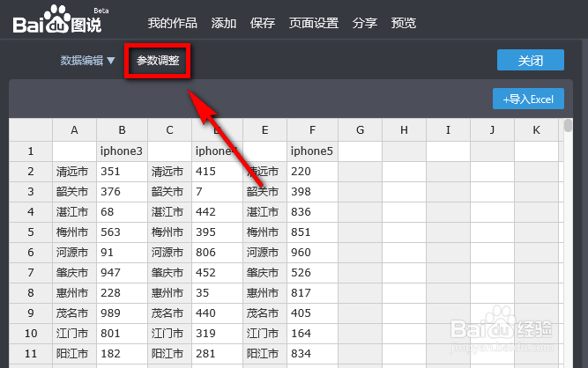Click 茂名市 cell in column A

pos(74,313)
